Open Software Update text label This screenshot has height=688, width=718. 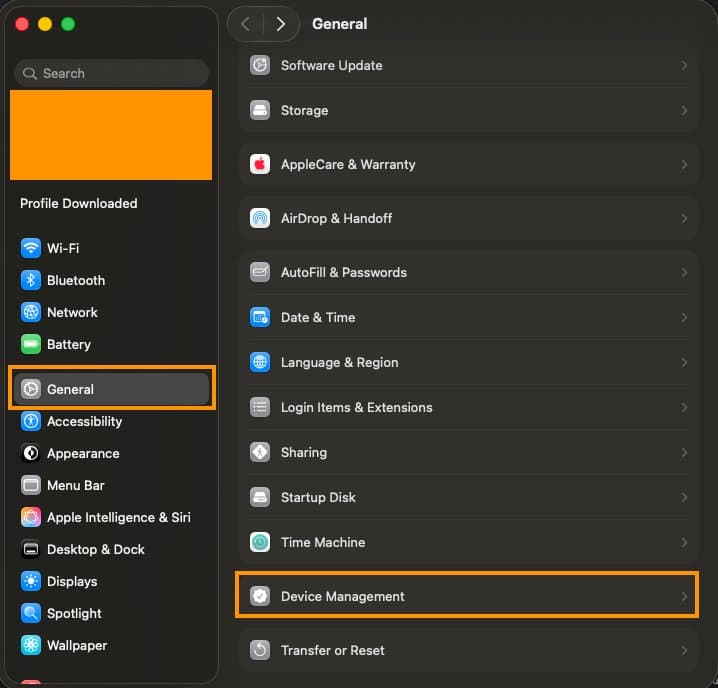coord(332,66)
